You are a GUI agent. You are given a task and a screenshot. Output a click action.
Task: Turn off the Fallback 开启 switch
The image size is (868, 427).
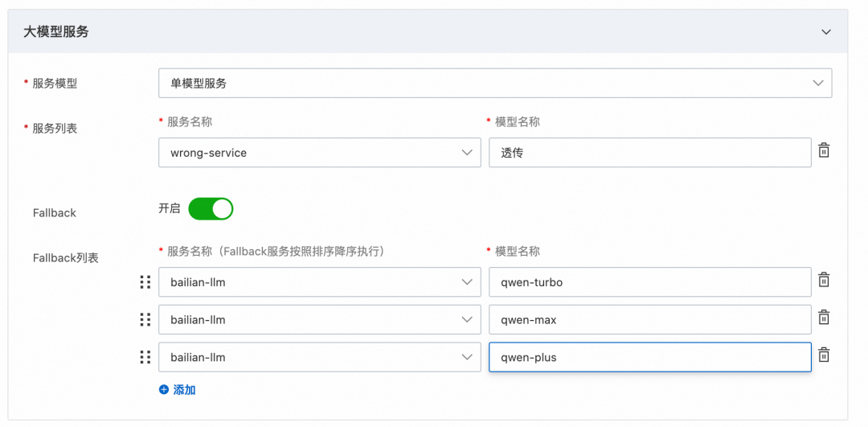point(211,209)
